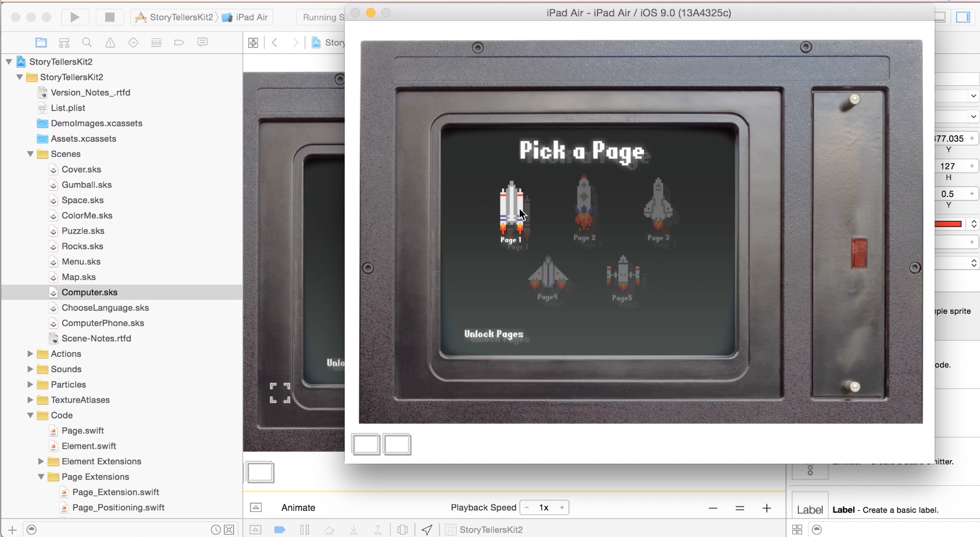Click the red color swatch in inspector

click(x=948, y=224)
